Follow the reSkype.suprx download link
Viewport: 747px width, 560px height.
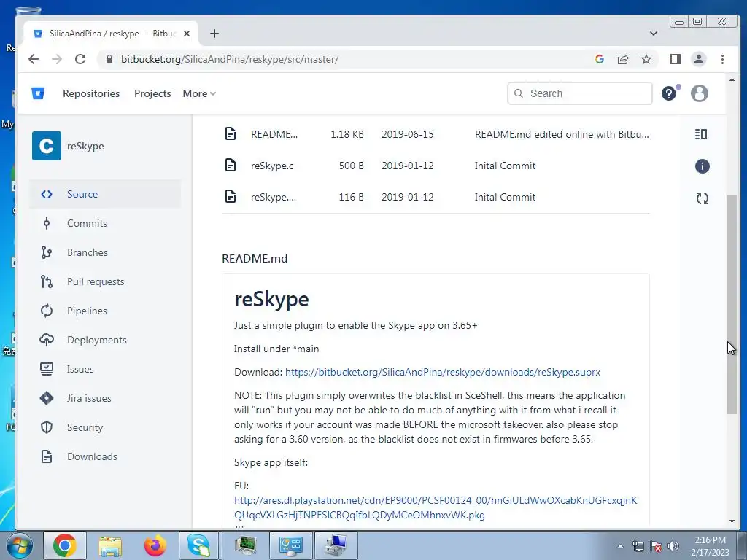pos(443,372)
